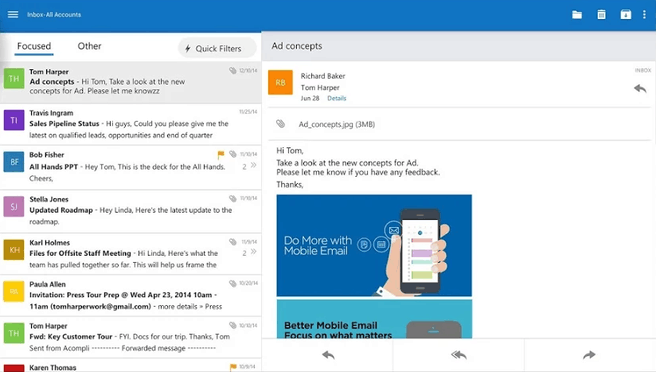Viewport: 656px width, 372px height.
Task: Open the Do More with Mobile Email image
Action: 374,246
